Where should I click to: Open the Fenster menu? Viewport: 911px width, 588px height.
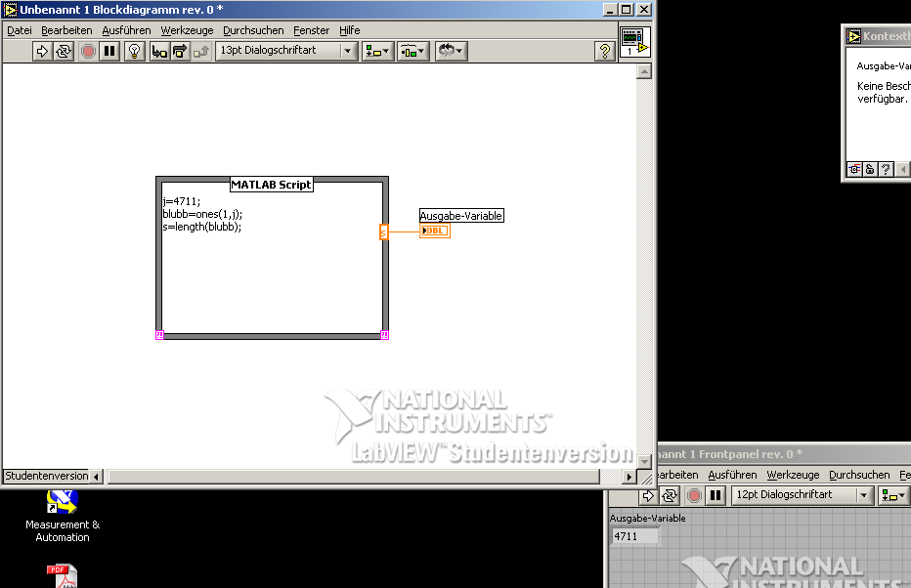(312, 30)
